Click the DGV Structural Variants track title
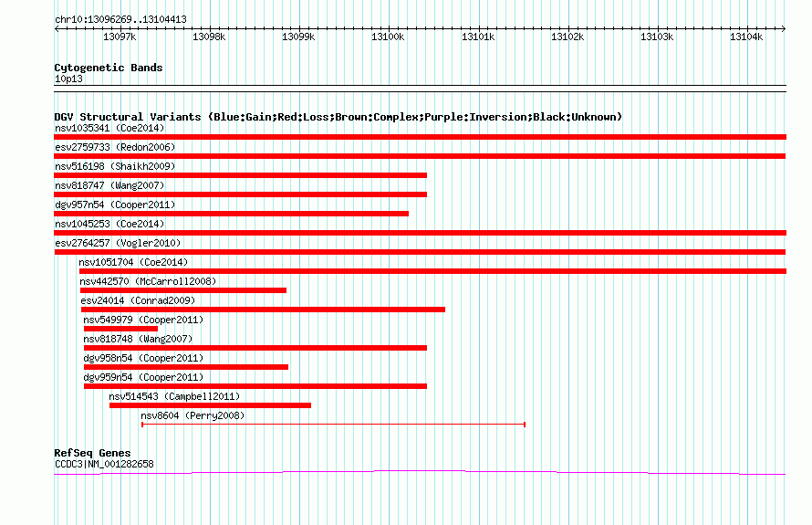This screenshot has height=525, width=812. pyautogui.click(x=338, y=117)
